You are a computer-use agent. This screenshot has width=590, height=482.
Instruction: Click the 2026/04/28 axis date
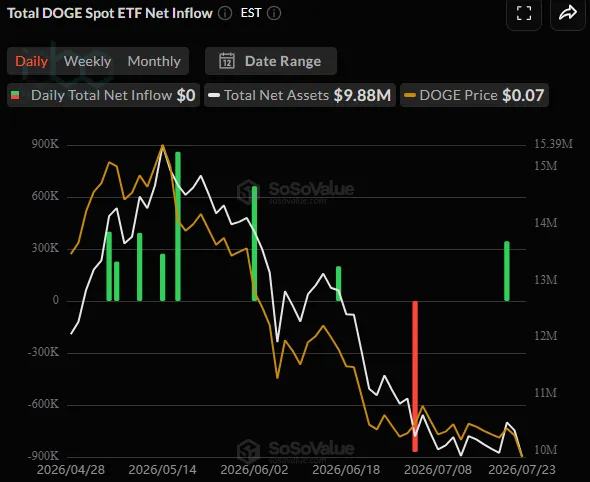71,470
